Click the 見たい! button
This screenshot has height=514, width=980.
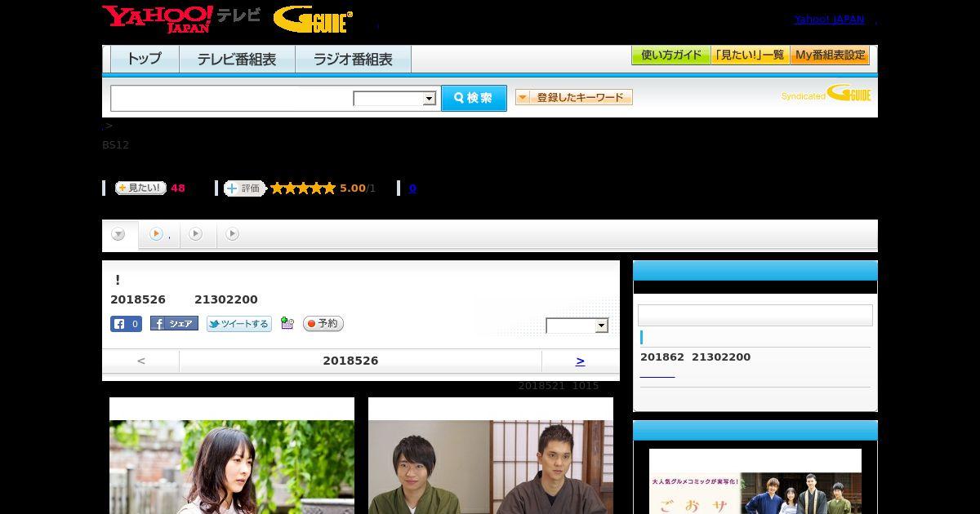[x=140, y=188]
